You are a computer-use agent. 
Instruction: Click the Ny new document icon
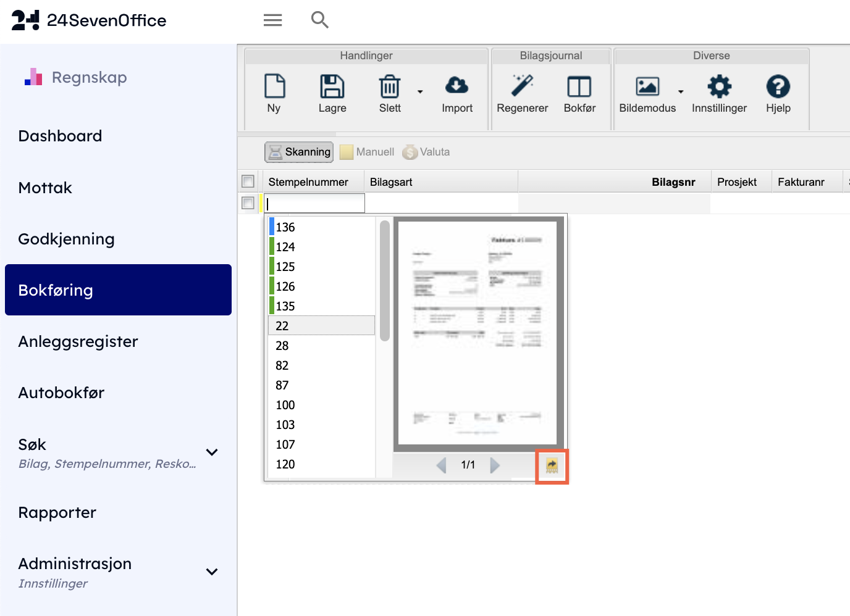pos(274,87)
